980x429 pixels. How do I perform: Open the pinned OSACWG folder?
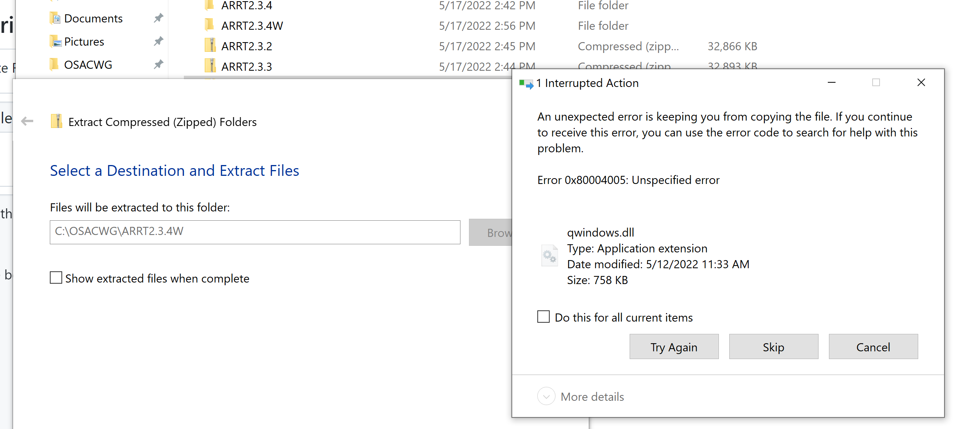point(88,65)
